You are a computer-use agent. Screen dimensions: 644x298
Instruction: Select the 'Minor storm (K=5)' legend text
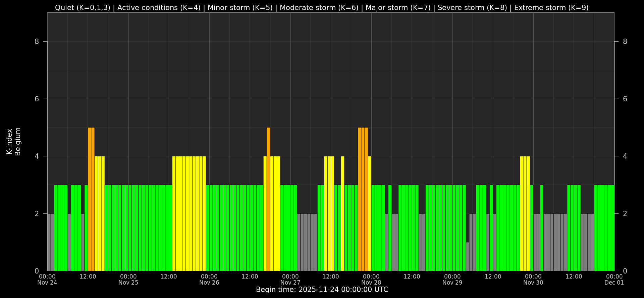[240, 8]
